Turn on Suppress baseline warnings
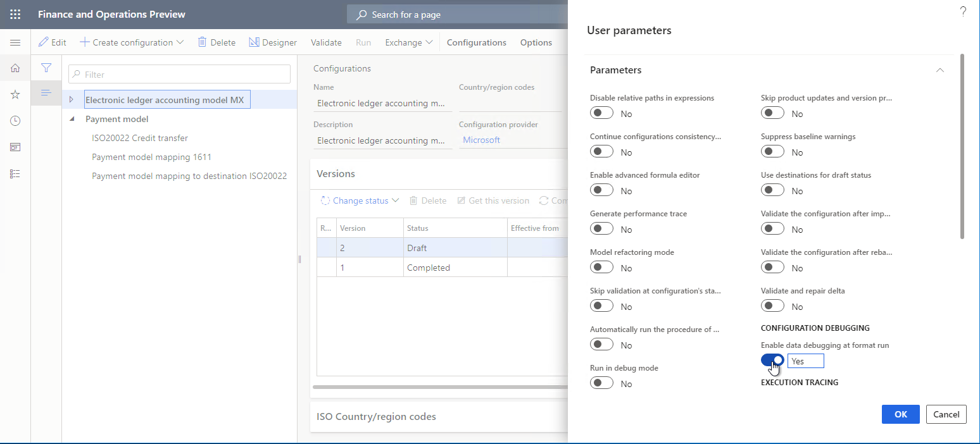The height and width of the screenshot is (444, 980). (772, 151)
